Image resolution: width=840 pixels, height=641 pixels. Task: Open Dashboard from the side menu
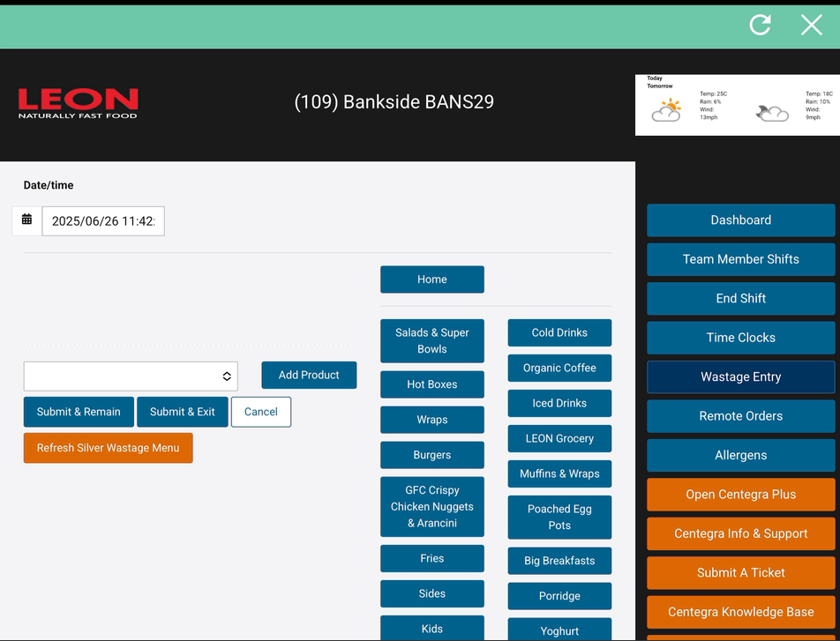pos(740,220)
